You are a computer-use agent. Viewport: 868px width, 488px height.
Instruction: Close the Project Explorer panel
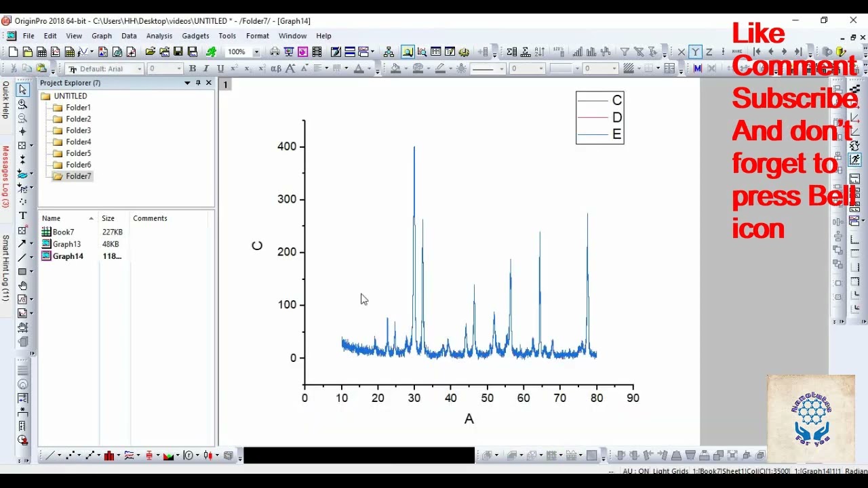point(208,83)
